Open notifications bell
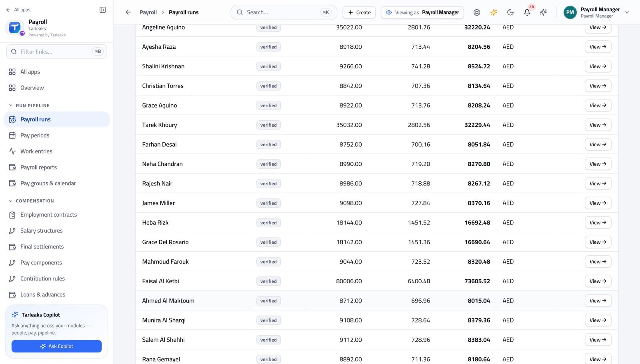 (x=527, y=12)
